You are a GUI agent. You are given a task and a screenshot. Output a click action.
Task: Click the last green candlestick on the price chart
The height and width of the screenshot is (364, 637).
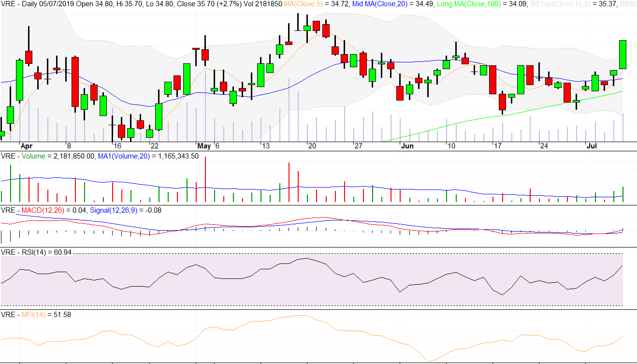[623, 55]
